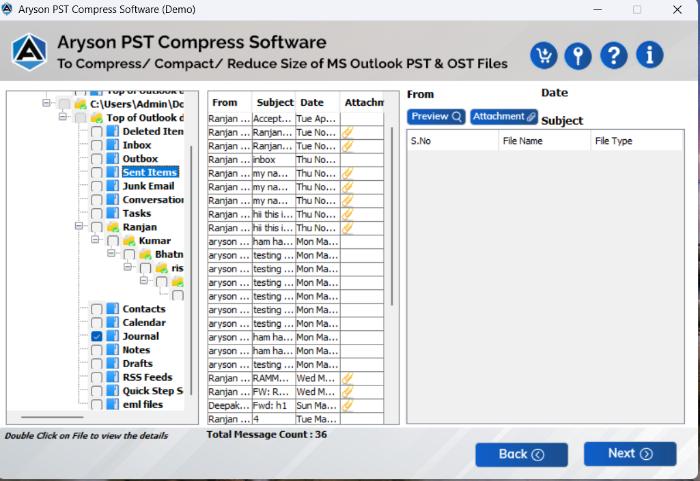Collapse the Ranjan folder node
700x481 pixels.
(x=79, y=226)
